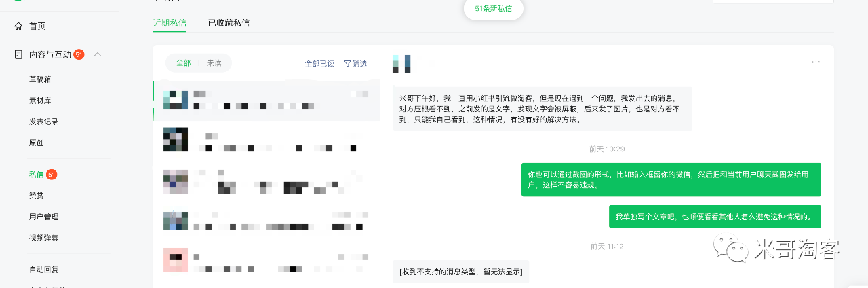Viewport: 868px width, 288px height.
Task: Click the chat header contact avatar
Action: click(x=401, y=64)
